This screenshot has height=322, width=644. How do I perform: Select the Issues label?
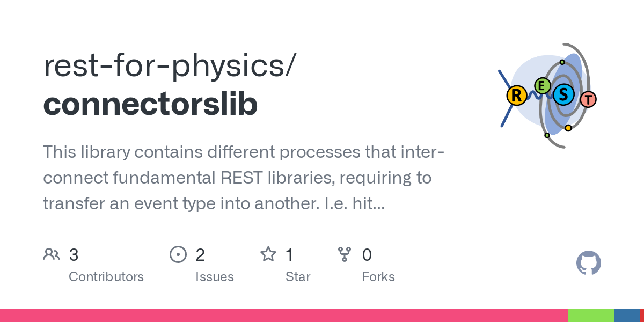coord(215,277)
